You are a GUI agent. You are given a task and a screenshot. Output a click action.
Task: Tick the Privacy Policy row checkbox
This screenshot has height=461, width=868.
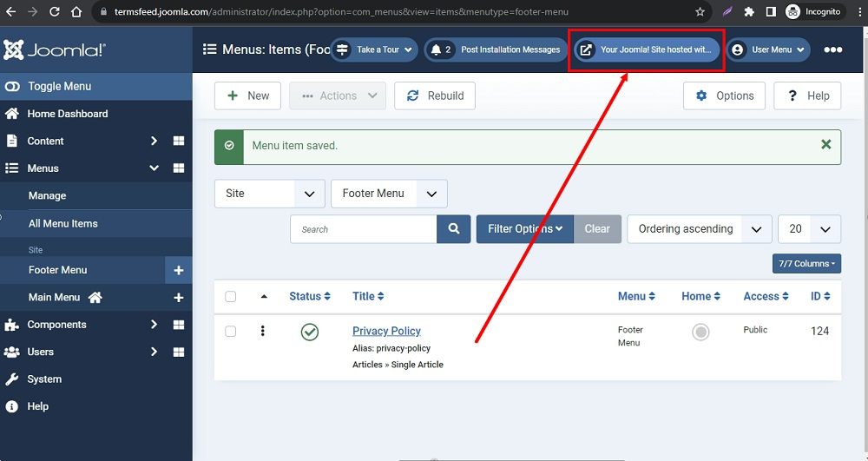point(231,332)
